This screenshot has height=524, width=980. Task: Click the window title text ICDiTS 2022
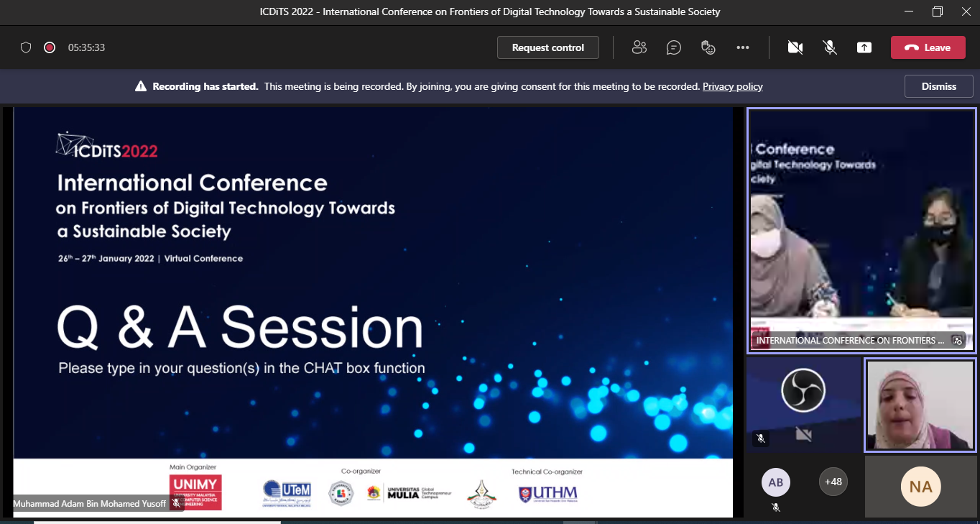pos(490,12)
